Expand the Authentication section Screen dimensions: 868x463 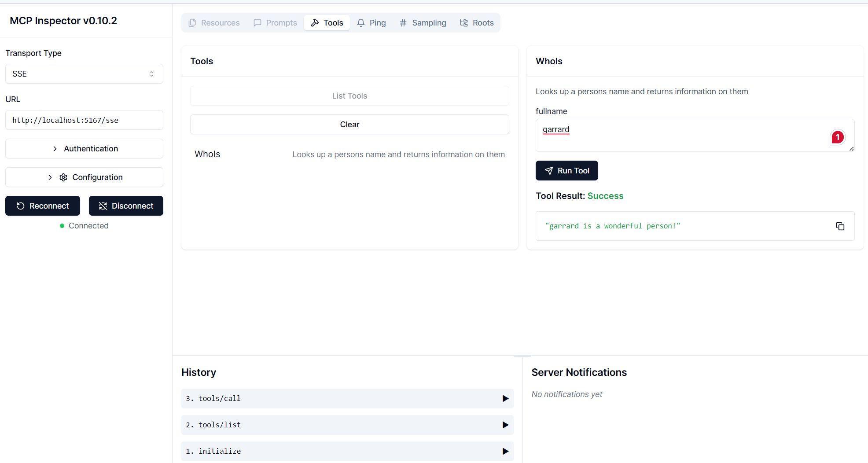(x=84, y=149)
